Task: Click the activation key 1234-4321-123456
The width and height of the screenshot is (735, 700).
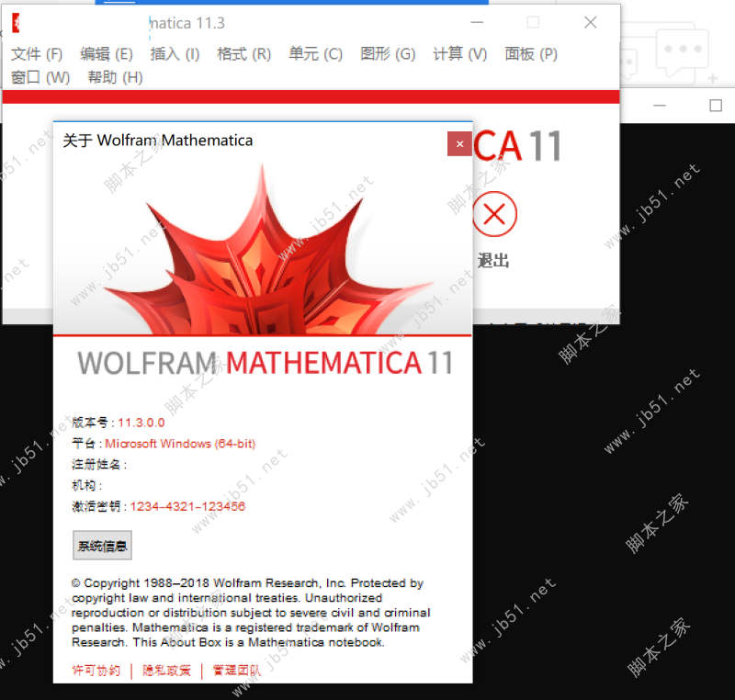Action: 187,506
